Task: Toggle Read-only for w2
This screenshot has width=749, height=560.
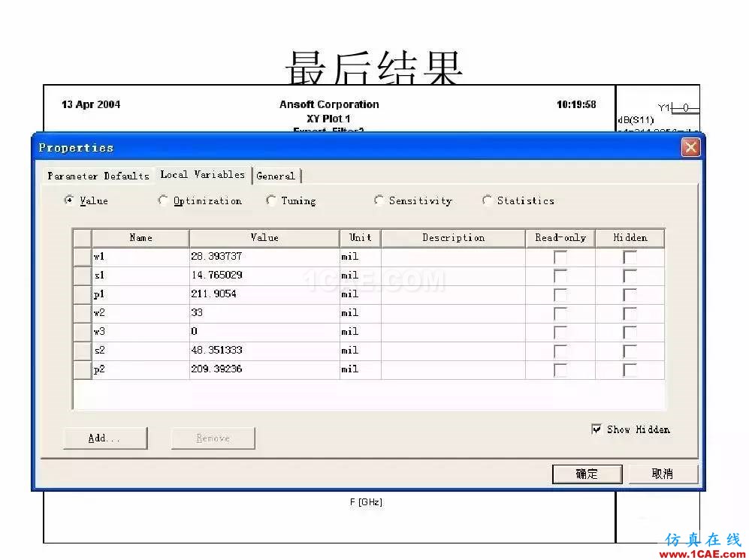Action: click(560, 313)
